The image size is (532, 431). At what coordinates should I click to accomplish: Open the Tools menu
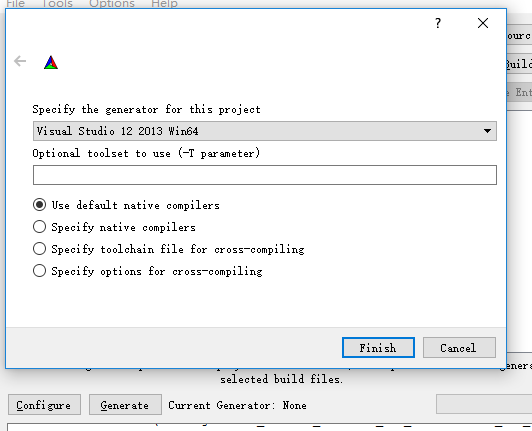coord(57,4)
